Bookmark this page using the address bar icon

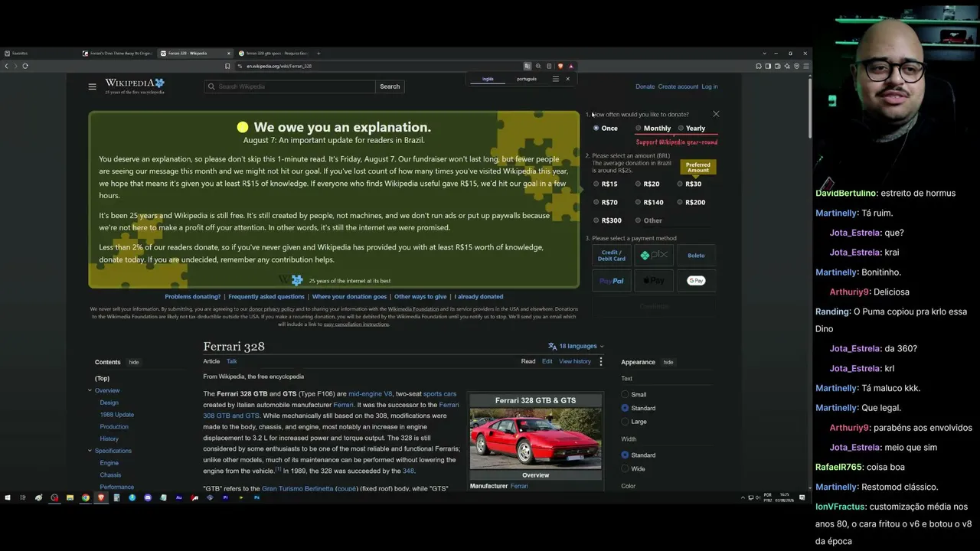tap(227, 66)
